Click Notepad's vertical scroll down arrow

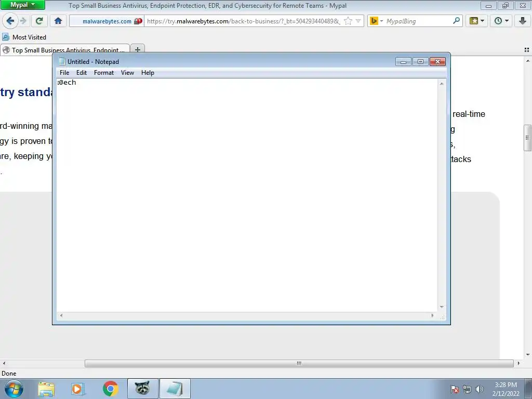[442, 307]
